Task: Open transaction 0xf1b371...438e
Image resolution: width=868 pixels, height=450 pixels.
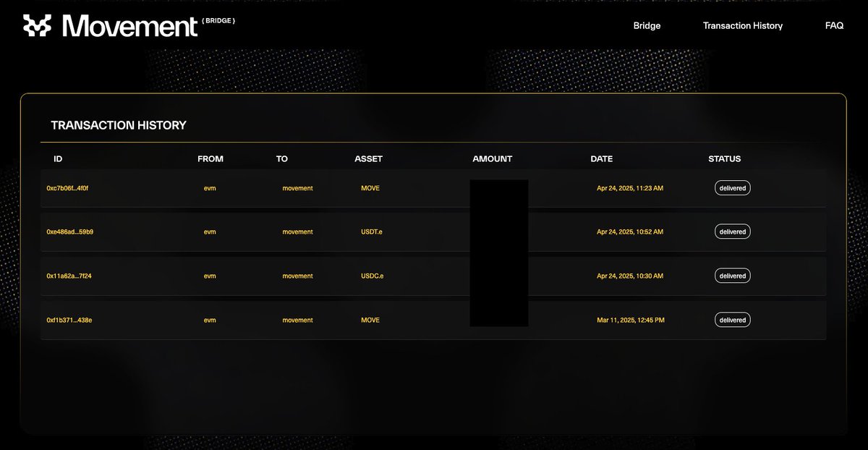Action: 69,320
